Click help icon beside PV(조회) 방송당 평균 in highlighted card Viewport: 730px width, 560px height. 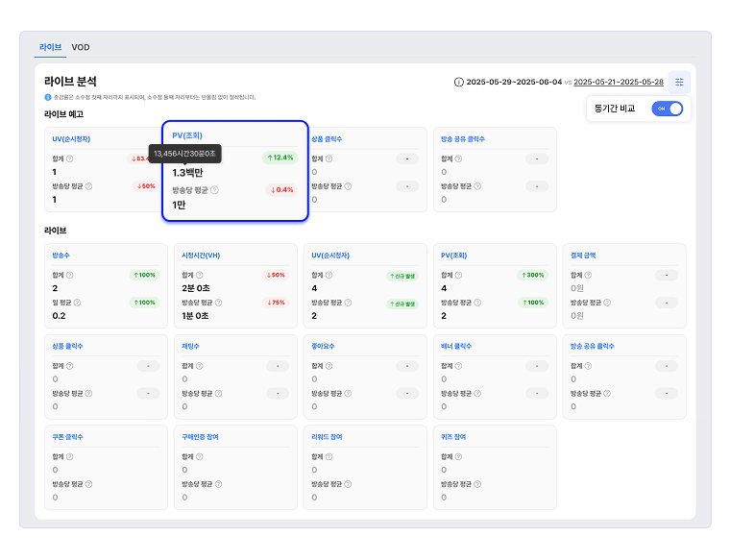[x=214, y=190]
